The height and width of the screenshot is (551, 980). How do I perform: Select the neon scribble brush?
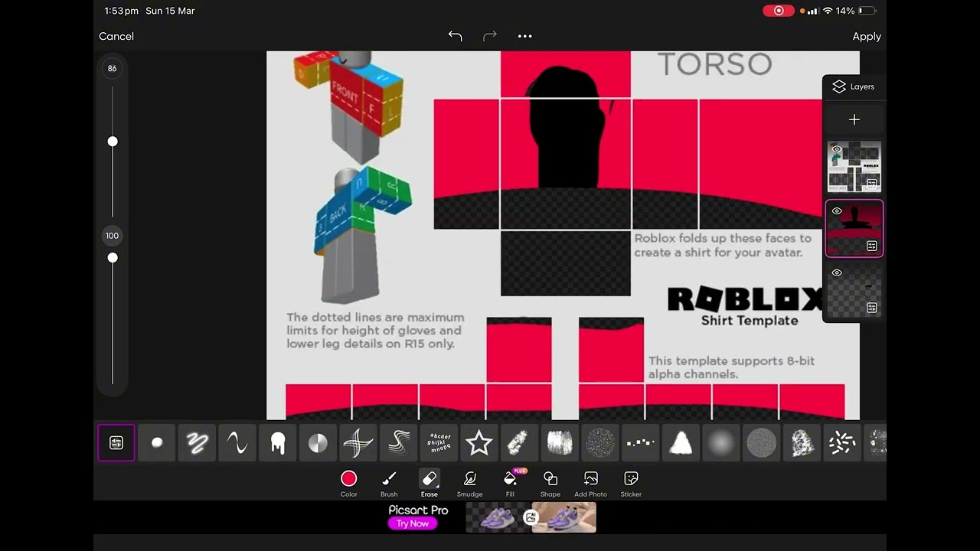click(x=198, y=442)
